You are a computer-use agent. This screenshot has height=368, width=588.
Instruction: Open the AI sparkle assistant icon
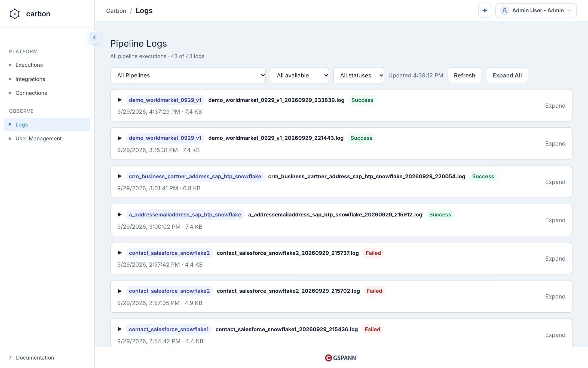point(485,11)
